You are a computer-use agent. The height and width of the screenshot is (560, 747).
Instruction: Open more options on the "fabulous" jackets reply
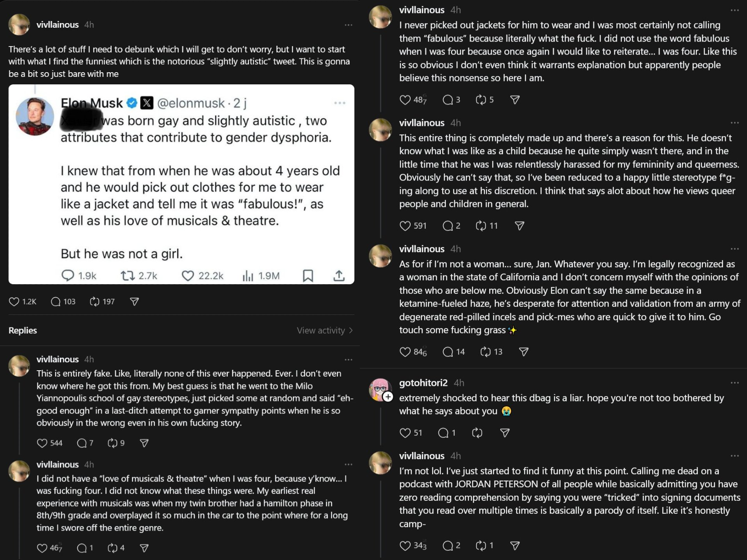(x=734, y=10)
